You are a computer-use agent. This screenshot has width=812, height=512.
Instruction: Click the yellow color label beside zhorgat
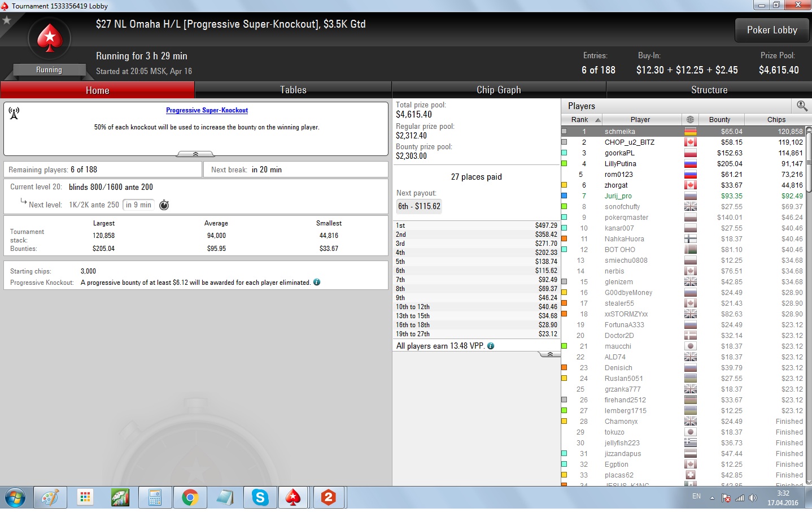564,185
